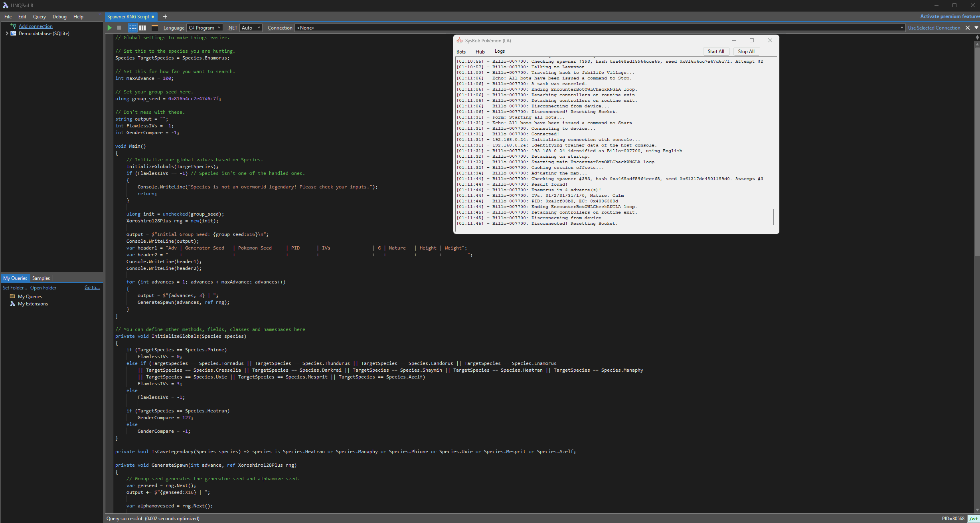Open the Language C# Program dropdown
The height and width of the screenshot is (523, 980).
pos(204,28)
